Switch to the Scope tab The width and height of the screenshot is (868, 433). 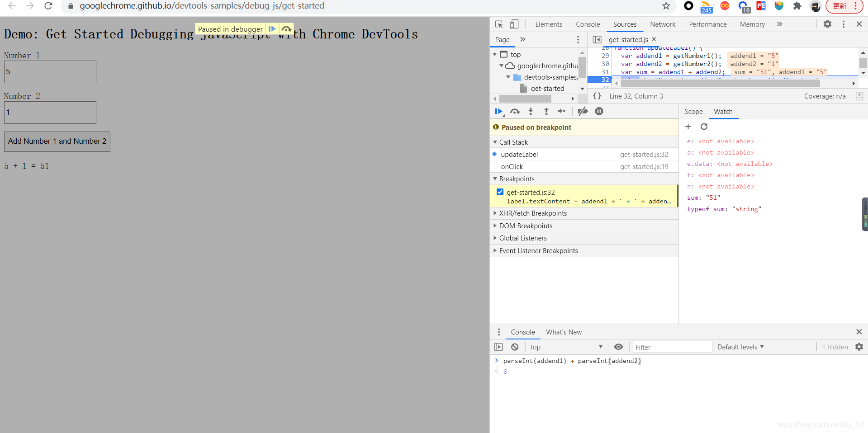tap(693, 112)
